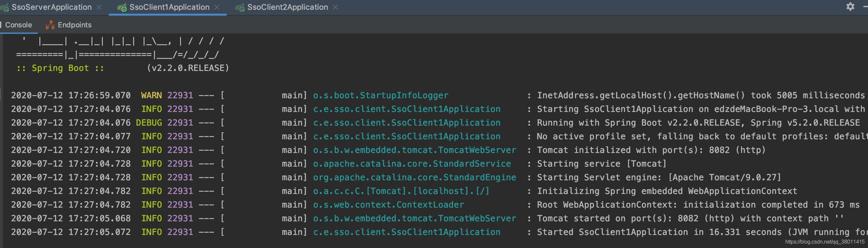Screen dimensions: 868x248
Task: Click the 'Tomcat started on port(s): 8082' message
Action: tap(691, 218)
